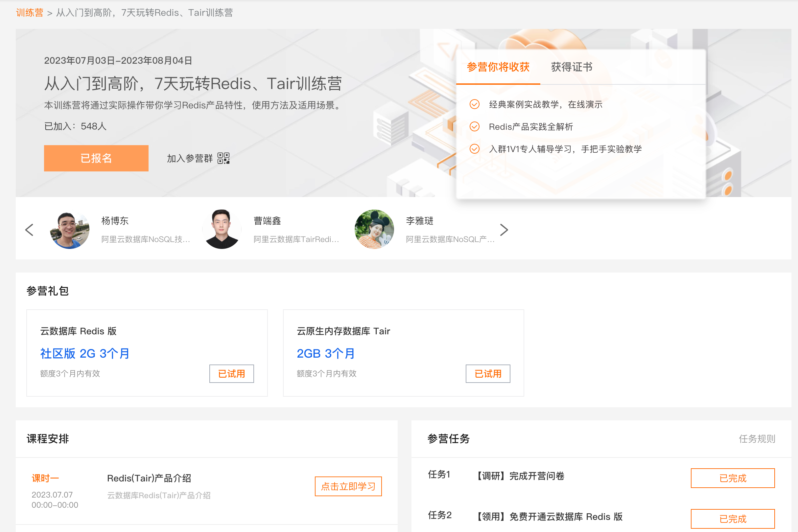Click the 加入参营群 text link
The image size is (798, 532).
[x=190, y=158]
